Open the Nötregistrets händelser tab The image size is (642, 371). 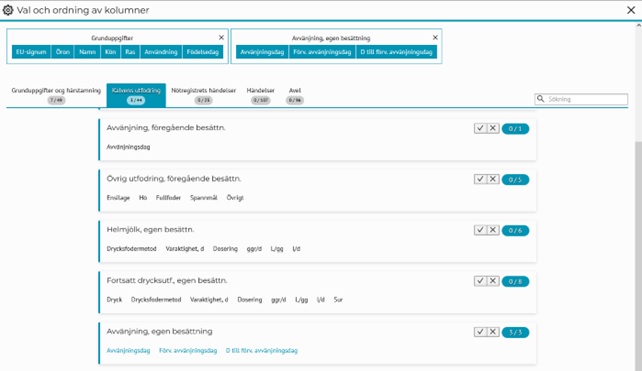pos(203,95)
